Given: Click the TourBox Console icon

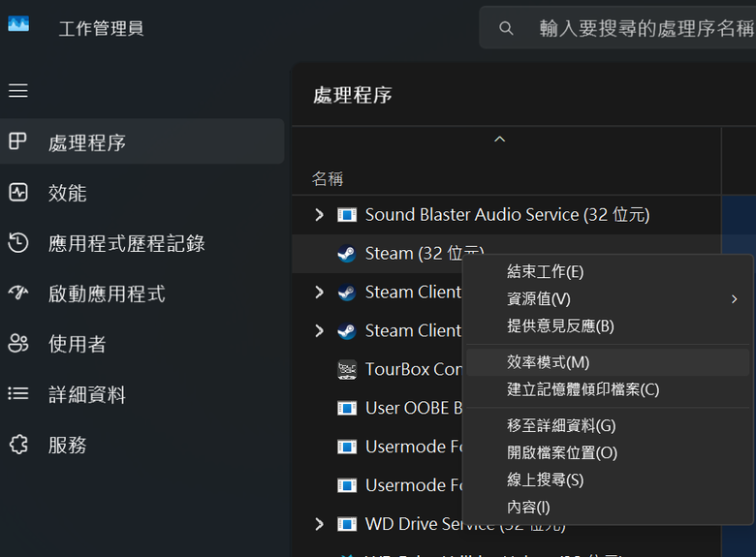Looking at the screenshot, I should point(347,370).
